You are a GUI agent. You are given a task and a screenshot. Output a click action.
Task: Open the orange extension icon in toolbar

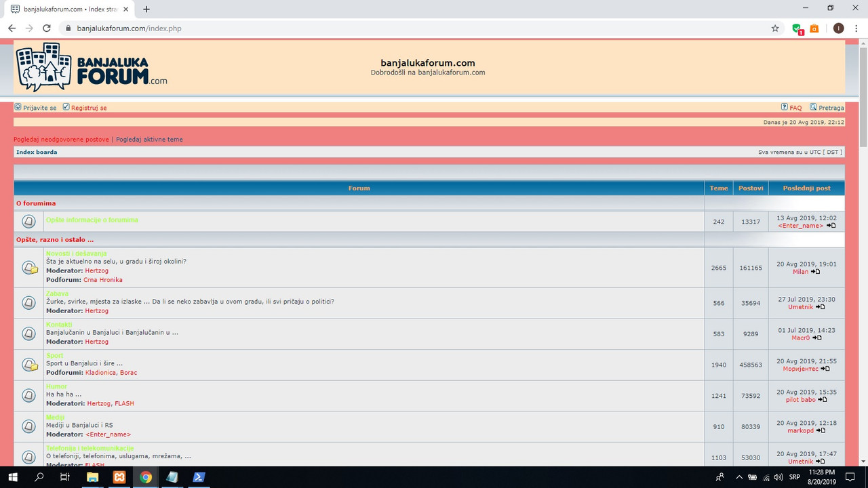tap(814, 28)
